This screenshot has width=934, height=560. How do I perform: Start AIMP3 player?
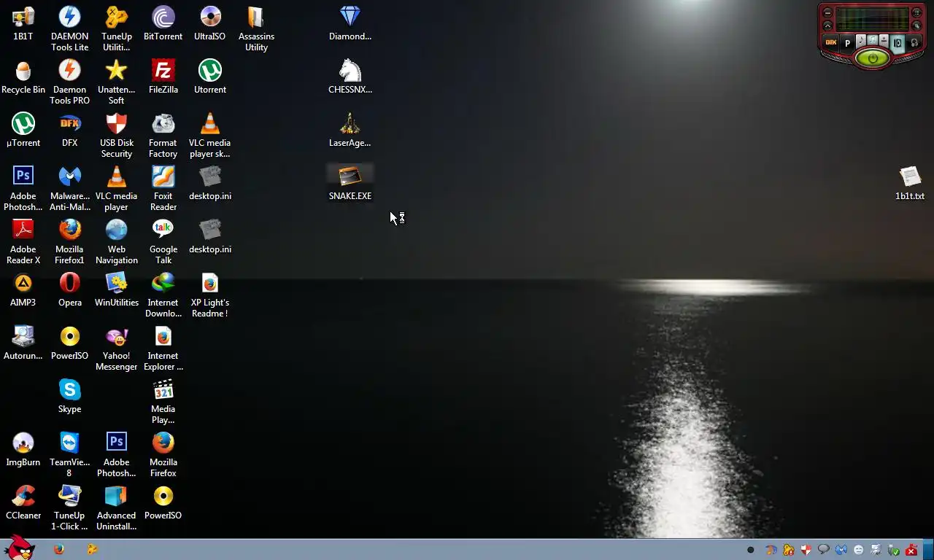click(x=23, y=289)
